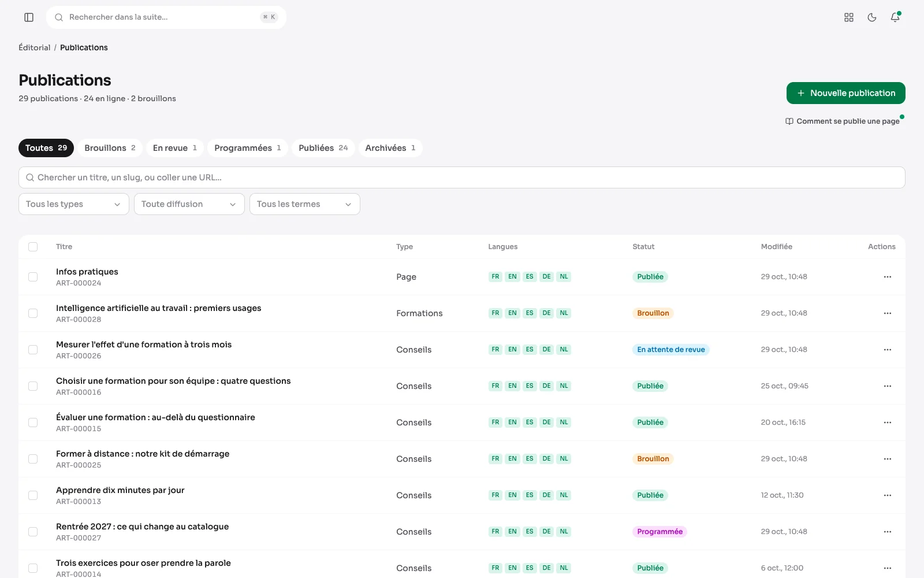The width and height of the screenshot is (924, 578).
Task: Check the Mesurer l'effet row checkbox
Action: tap(33, 350)
